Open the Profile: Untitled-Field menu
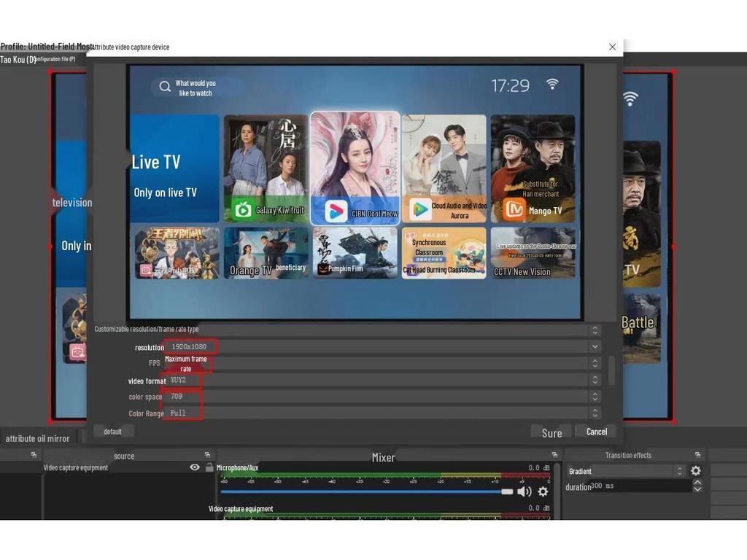The width and height of the screenshot is (747, 560). (47, 46)
